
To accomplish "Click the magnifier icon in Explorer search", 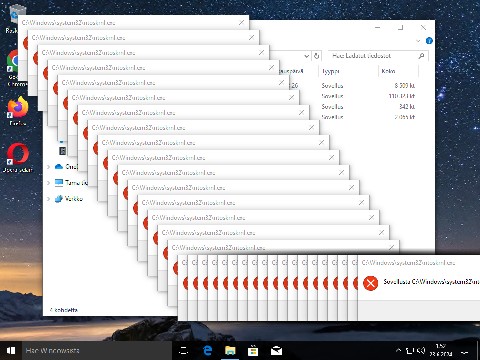I will point(421,56).
